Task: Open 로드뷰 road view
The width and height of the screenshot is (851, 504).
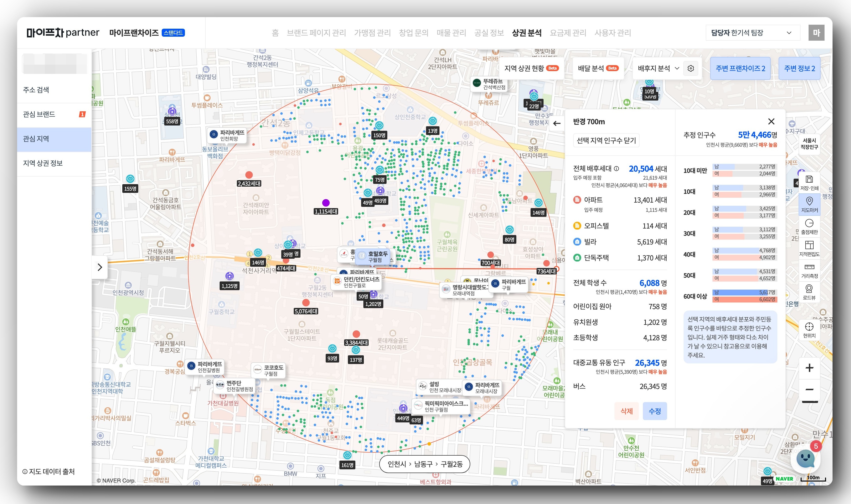Action: point(809,292)
